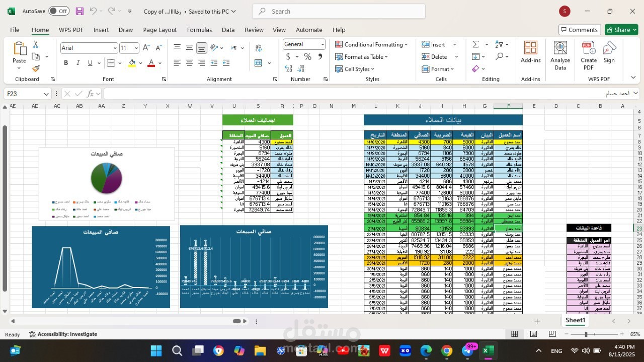Click the Comma Style icon
Screen dimensions: 644x362
tap(320, 56)
